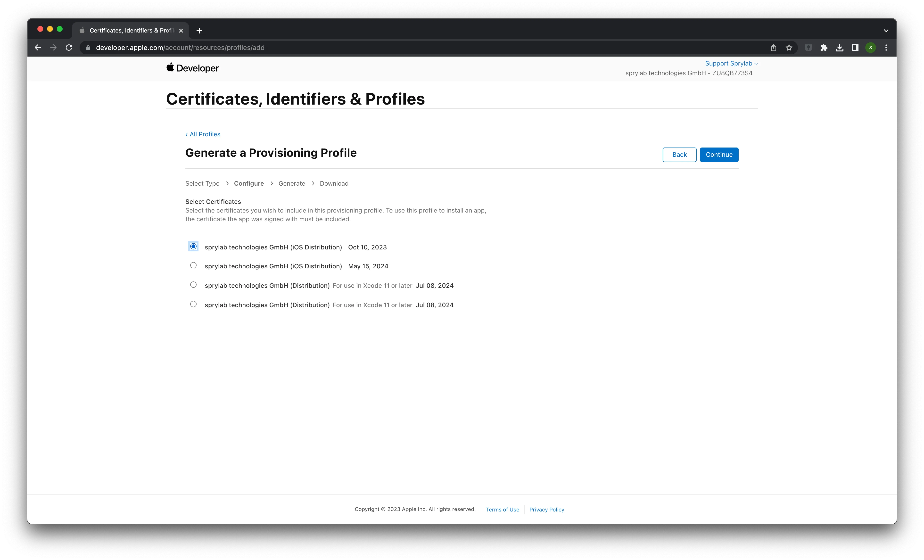Go back to All Profiles

click(203, 134)
